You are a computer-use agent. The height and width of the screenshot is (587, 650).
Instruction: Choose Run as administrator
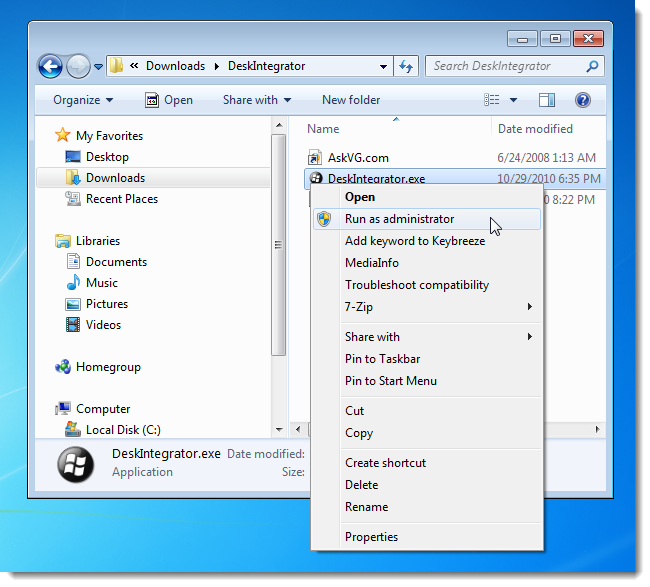427,219
